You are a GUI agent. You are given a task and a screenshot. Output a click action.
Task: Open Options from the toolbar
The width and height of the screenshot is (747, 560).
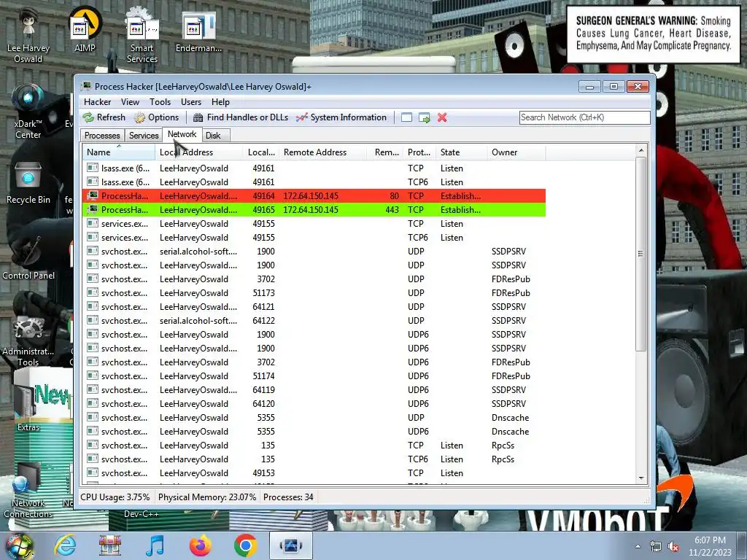coord(156,117)
